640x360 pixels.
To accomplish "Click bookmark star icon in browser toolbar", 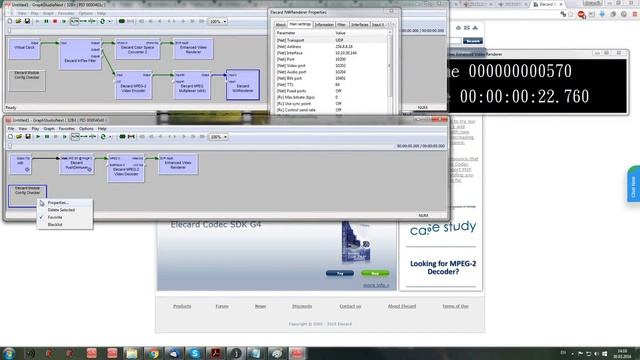I will coord(571,14).
